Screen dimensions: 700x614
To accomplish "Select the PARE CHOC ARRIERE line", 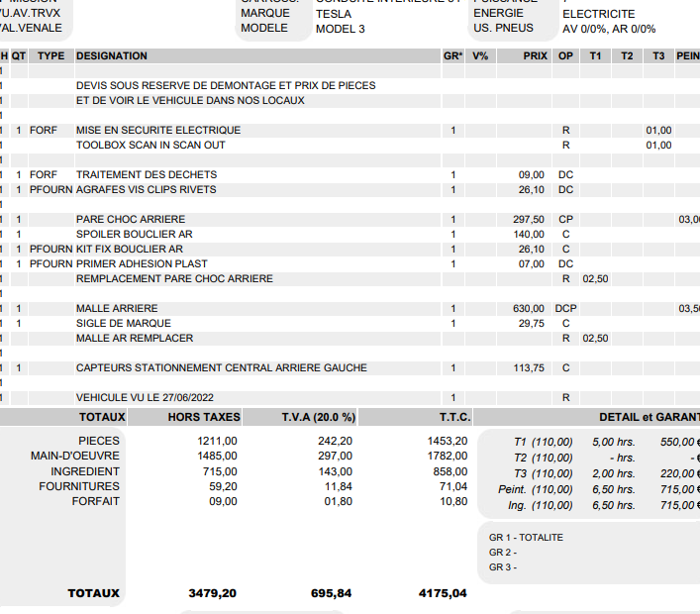I will pyautogui.click(x=350, y=219).
